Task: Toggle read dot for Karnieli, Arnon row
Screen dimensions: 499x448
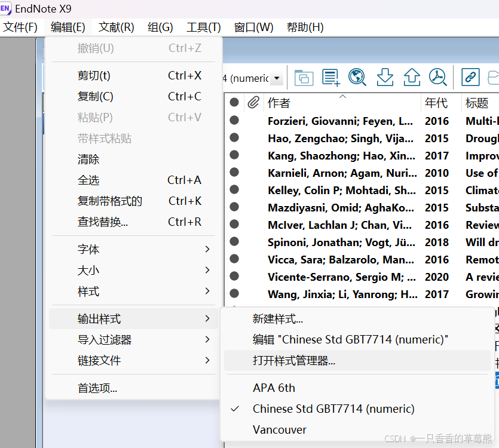Action: (x=234, y=172)
